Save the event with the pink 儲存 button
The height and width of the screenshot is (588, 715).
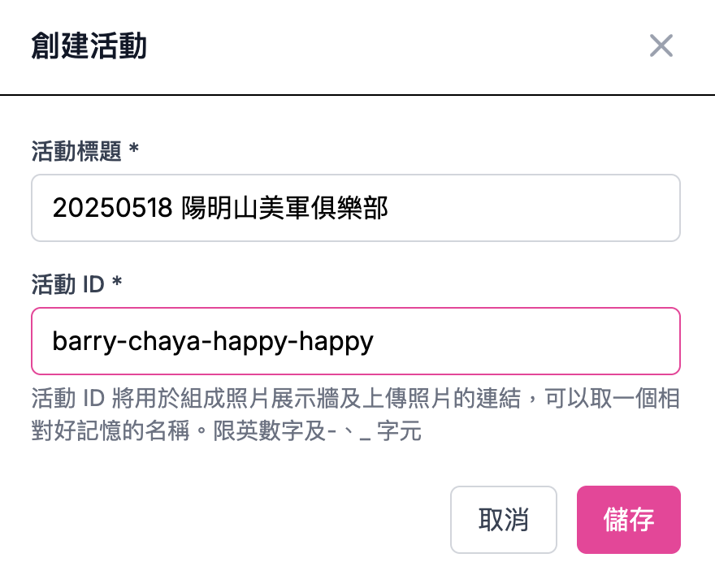[629, 520]
